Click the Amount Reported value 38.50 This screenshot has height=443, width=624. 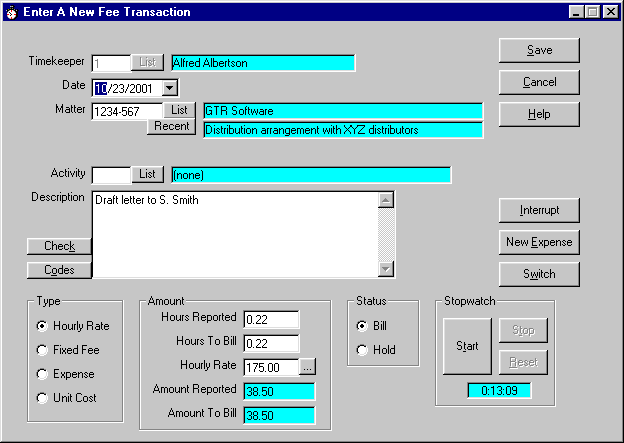click(279, 391)
